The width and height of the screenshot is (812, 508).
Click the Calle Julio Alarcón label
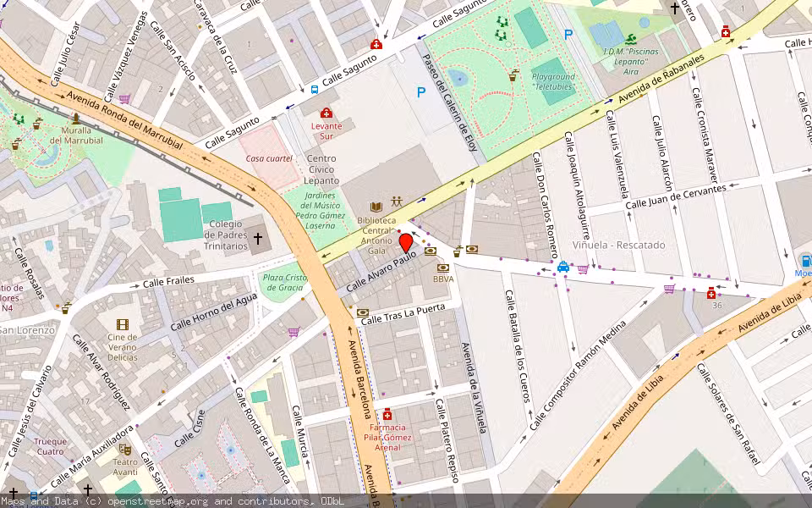point(661,153)
